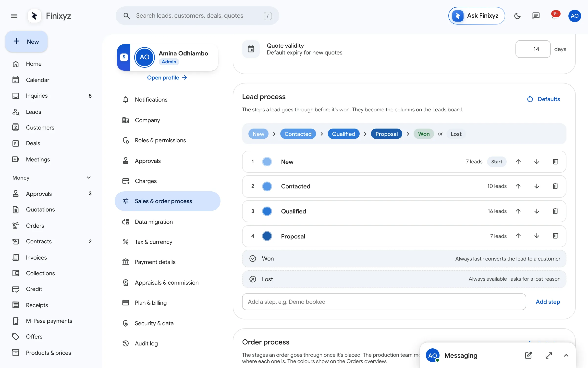Viewport: 588px width, 368px height.
Task: Click the Add step button
Action: tap(548, 302)
